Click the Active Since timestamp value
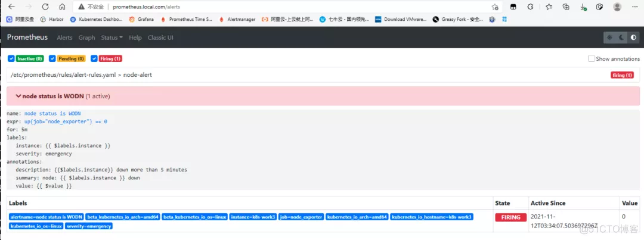 [x=564, y=222]
